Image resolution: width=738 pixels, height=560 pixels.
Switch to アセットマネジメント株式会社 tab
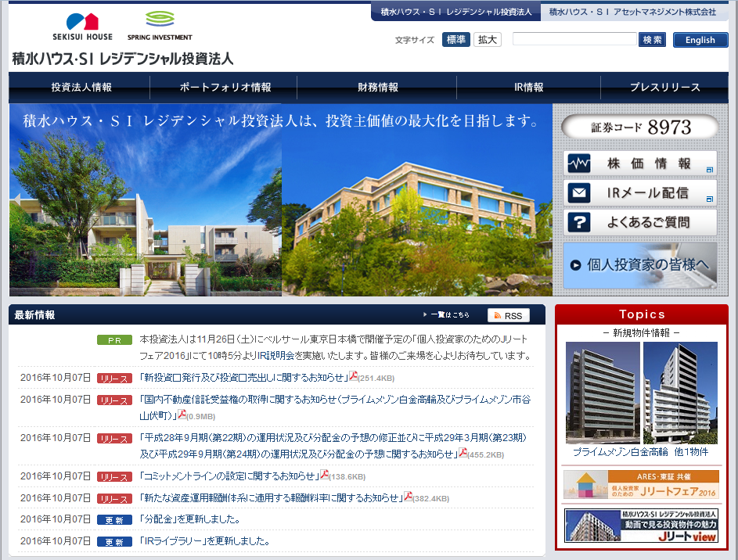pyautogui.click(x=632, y=12)
